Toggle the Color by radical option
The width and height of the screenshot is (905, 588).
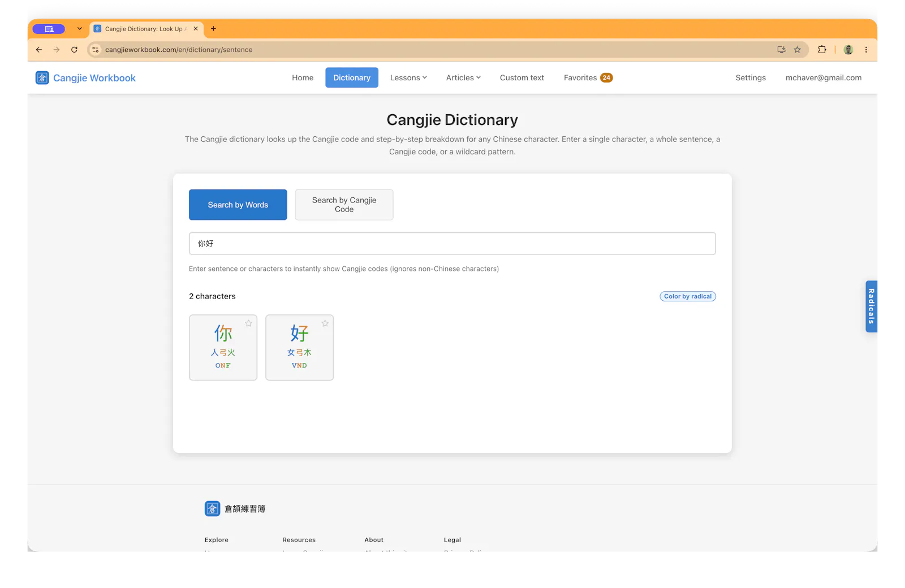pos(688,296)
